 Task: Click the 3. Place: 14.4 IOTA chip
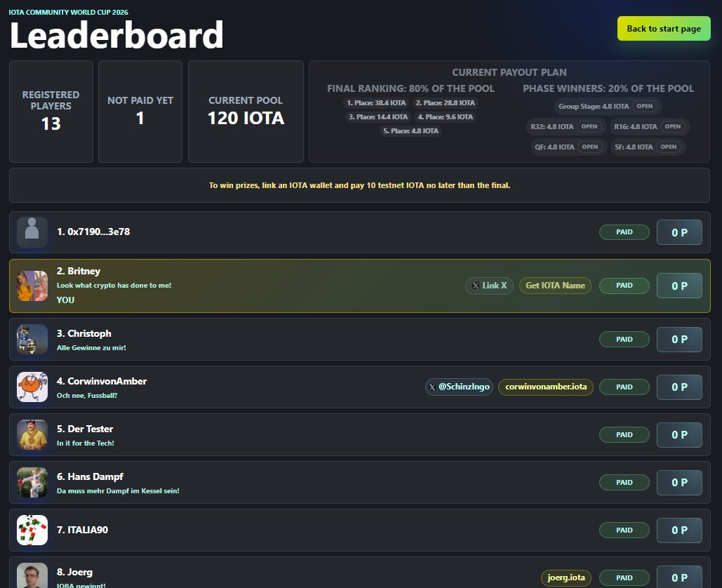click(x=378, y=117)
